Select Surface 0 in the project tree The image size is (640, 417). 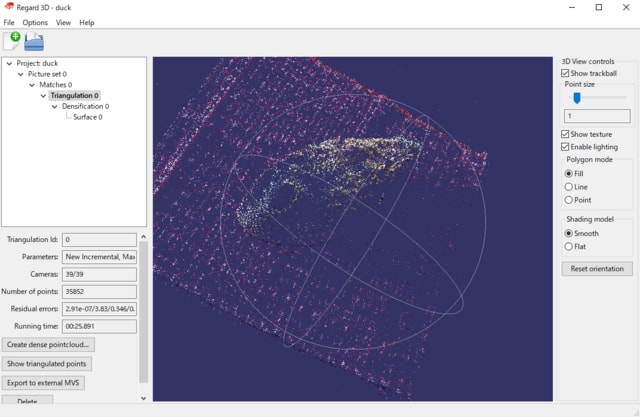click(87, 117)
